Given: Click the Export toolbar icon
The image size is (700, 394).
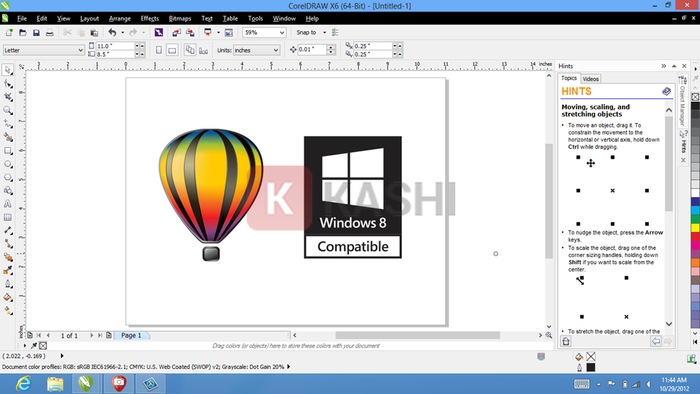Looking at the screenshot, I should [x=190, y=33].
